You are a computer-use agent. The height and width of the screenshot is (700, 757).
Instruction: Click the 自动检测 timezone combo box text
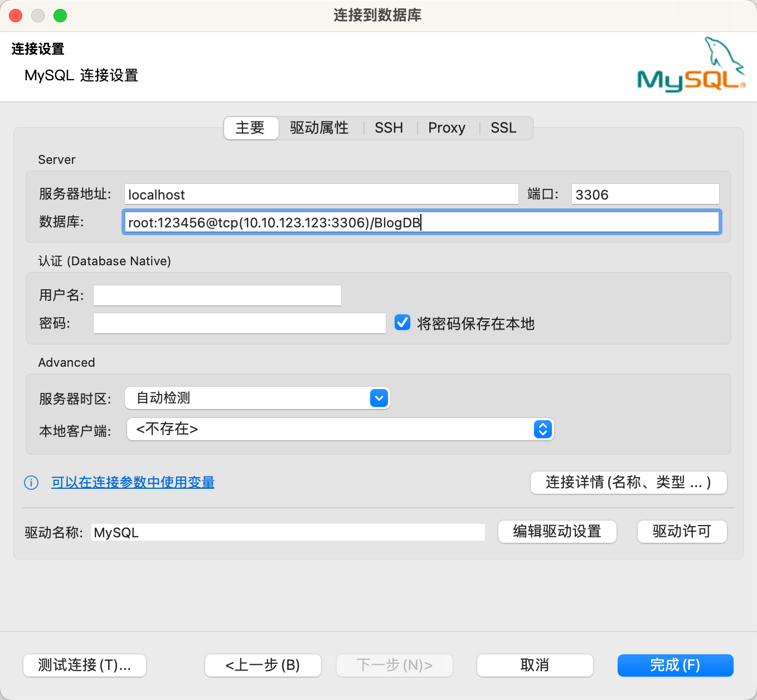[163, 398]
